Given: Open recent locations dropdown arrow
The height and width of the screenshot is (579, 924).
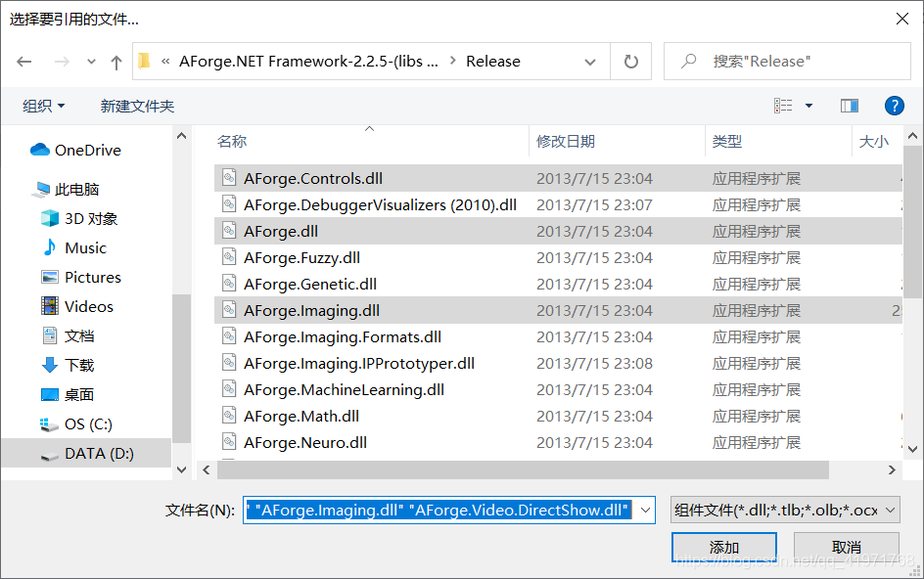Looking at the screenshot, I should click(x=91, y=62).
